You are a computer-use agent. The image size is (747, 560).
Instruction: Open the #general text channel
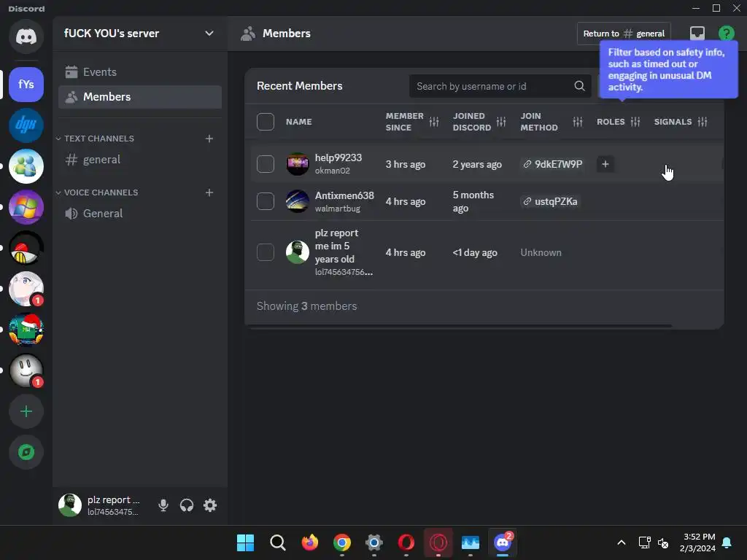coord(140,160)
